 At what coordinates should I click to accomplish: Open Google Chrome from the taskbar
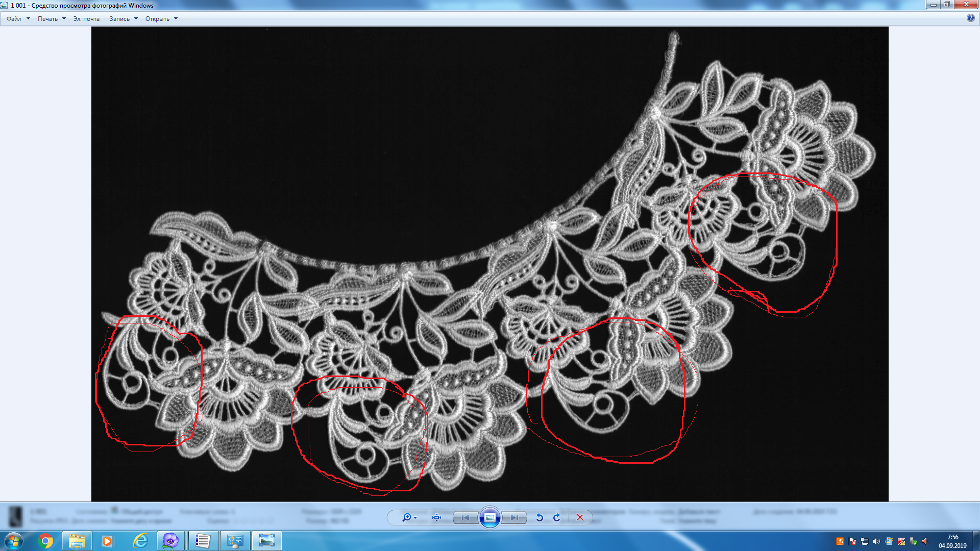pyautogui.click(x=45, y=541)
